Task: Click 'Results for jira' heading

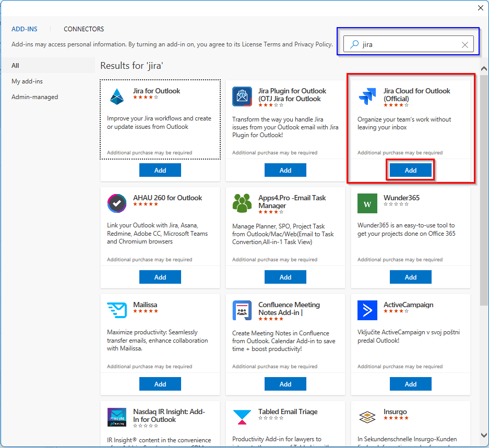Action: [x=132, y=66]
